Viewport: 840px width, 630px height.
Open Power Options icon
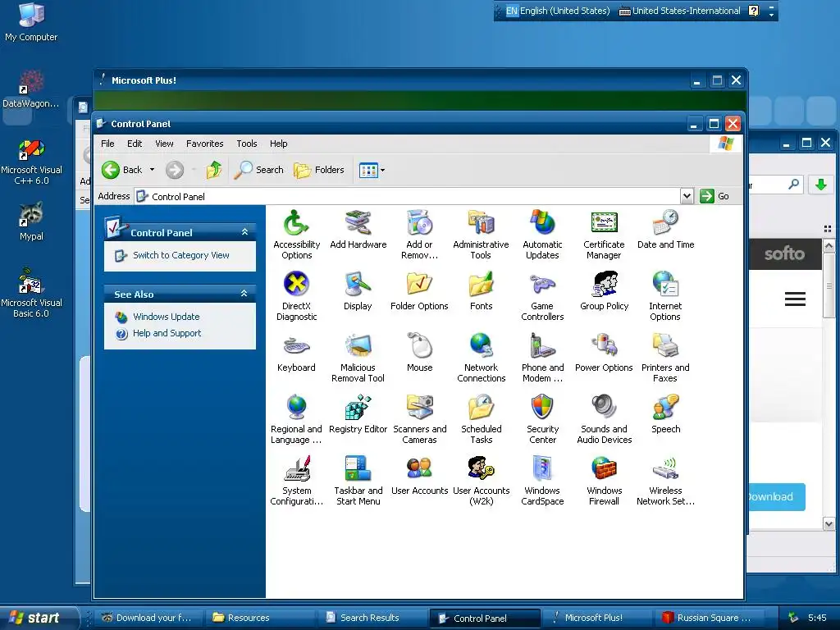[604, 347]
